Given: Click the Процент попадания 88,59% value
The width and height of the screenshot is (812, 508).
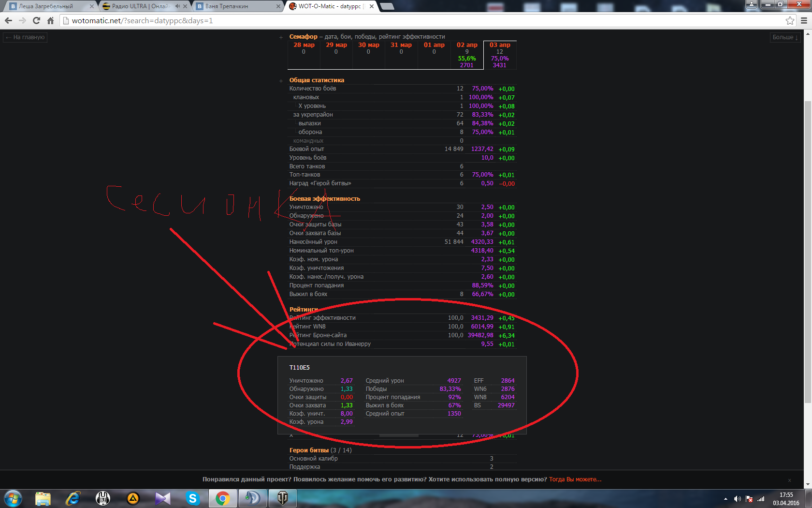Looking at the screenshot, I should (x=482, y=285).
